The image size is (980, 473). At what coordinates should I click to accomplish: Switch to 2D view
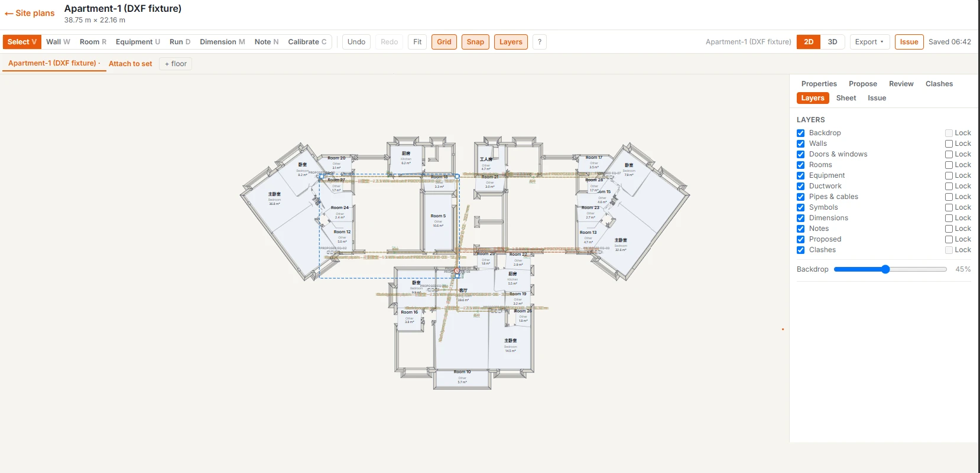(x=809, y=42)
